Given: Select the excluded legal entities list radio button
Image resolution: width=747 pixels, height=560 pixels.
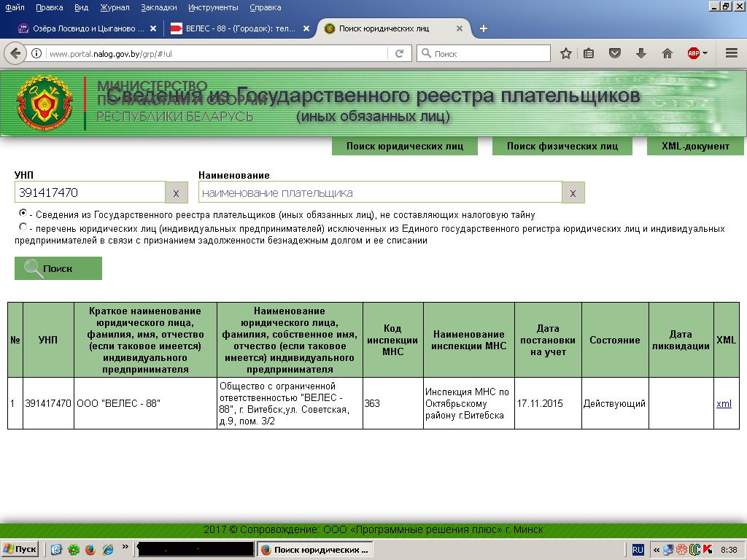Looking at the screenshot, I should [x=23, y=227].
